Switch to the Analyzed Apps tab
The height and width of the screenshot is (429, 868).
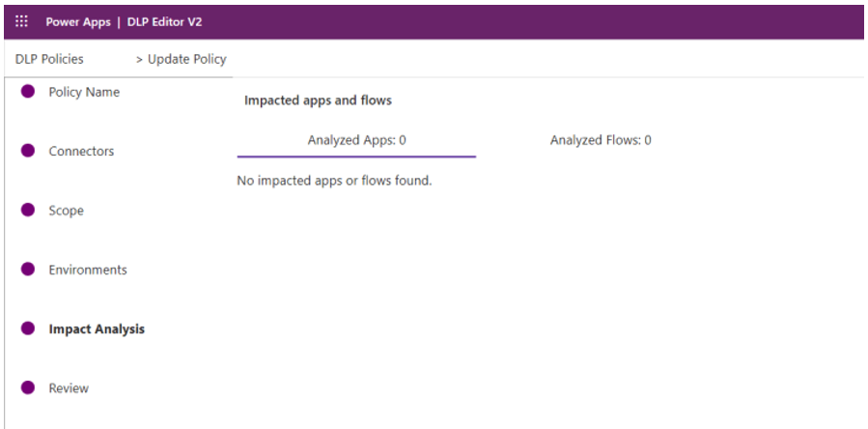tap(356, 140)
